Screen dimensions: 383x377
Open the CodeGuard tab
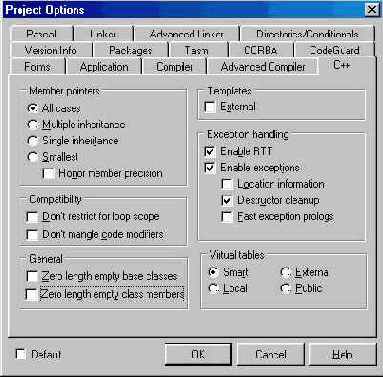[335, 50]
